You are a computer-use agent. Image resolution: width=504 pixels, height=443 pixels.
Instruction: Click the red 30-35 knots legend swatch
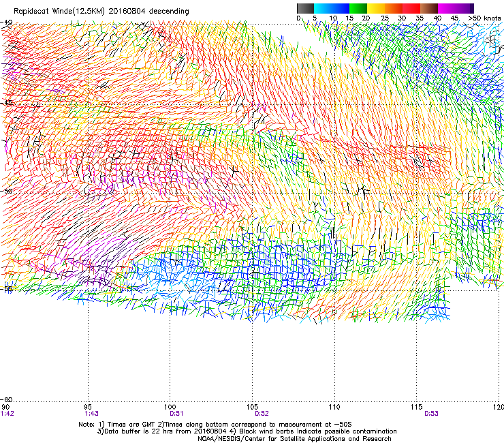click(x=411, y=8)
